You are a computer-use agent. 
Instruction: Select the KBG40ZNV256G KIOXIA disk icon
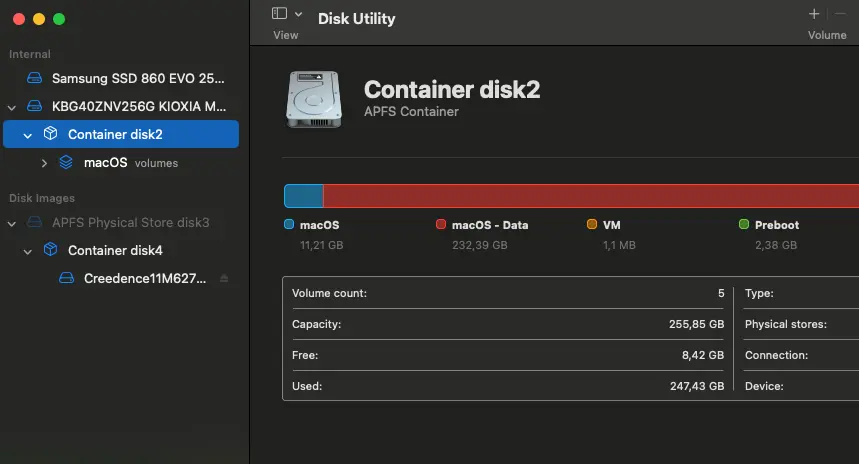(35, 106)
